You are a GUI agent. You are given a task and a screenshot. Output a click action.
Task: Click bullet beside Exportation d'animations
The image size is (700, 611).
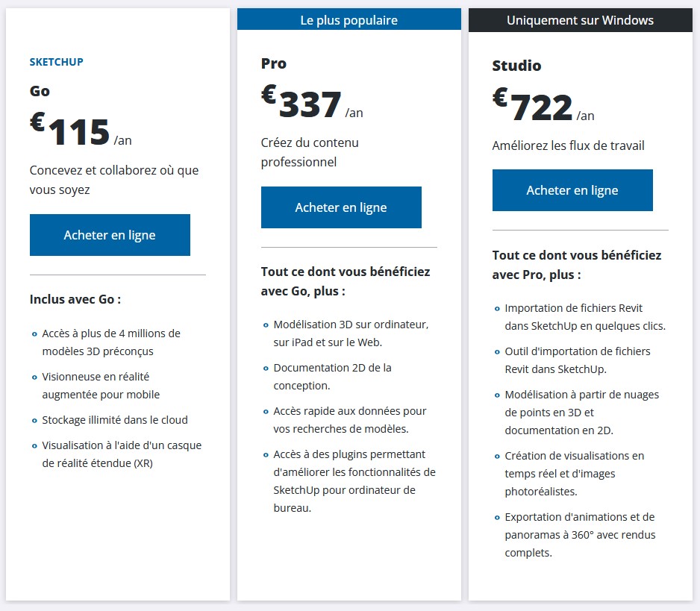click(497, 517)
